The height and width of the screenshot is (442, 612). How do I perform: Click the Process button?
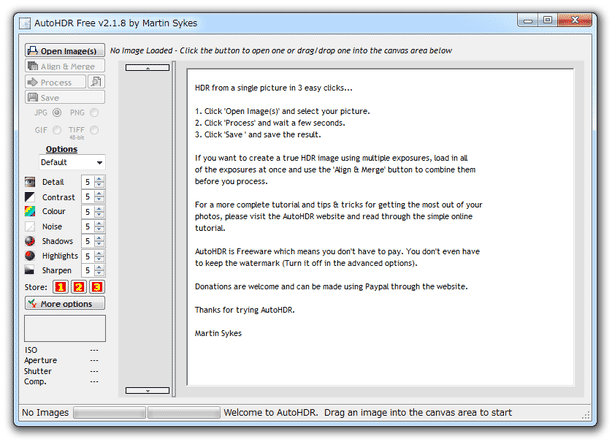pyautogui.click(x=55, y=82)
